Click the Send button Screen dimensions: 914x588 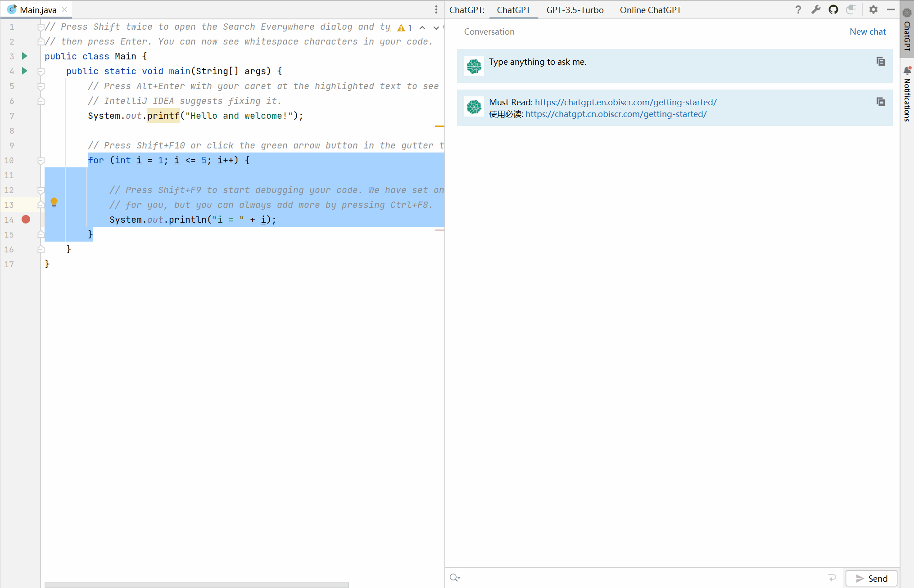pyautogui.click(x=871, y=579)
